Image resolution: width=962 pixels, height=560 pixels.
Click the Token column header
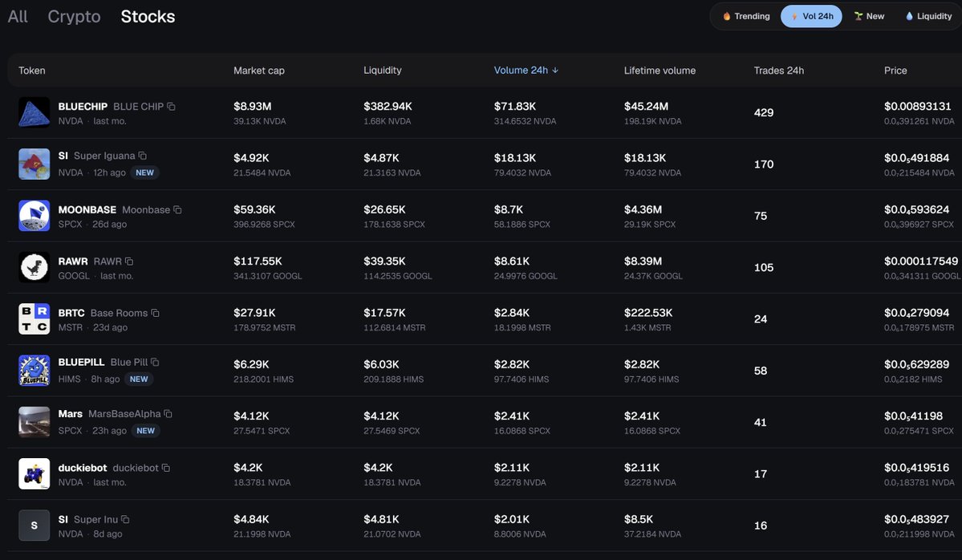32,71
